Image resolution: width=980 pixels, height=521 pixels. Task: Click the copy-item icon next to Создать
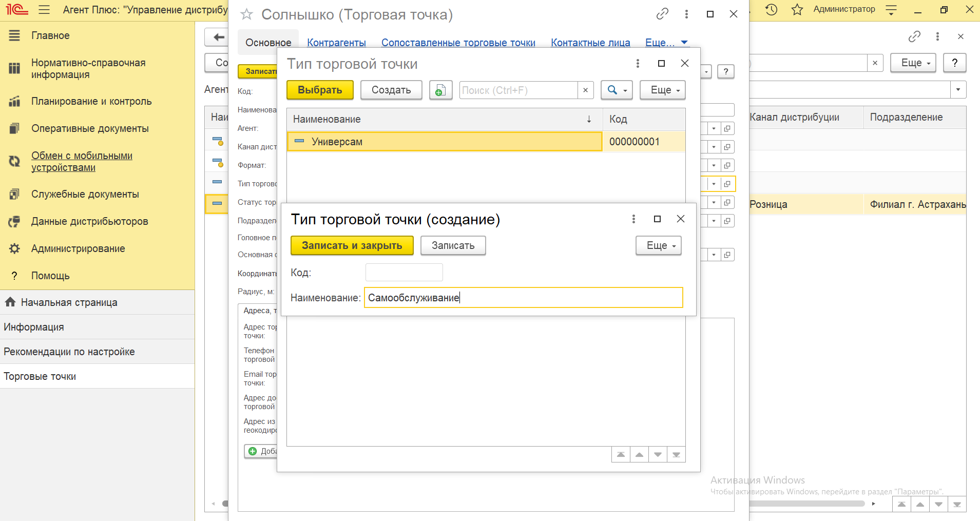(440, 90)
